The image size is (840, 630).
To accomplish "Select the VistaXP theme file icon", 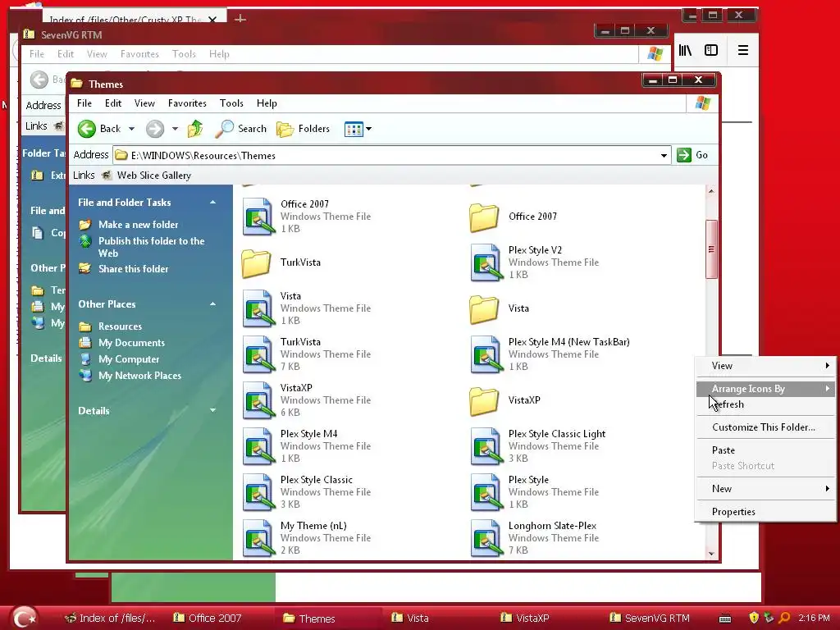I will point(258,400).
